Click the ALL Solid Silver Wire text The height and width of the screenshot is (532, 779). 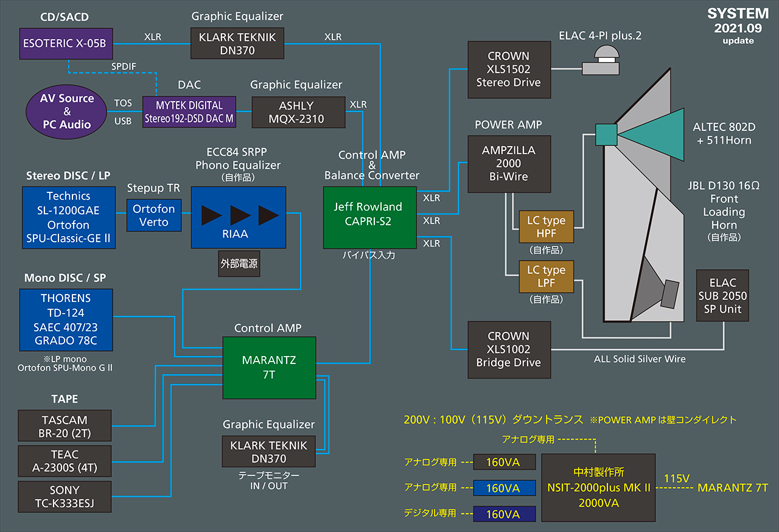(x=640, y=359)
